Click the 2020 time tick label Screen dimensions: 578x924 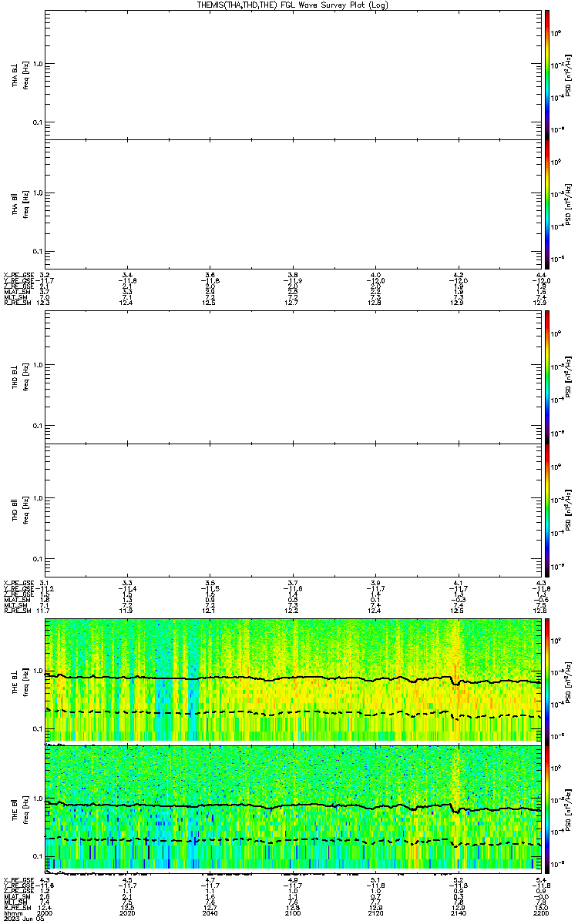click(129, 912)
